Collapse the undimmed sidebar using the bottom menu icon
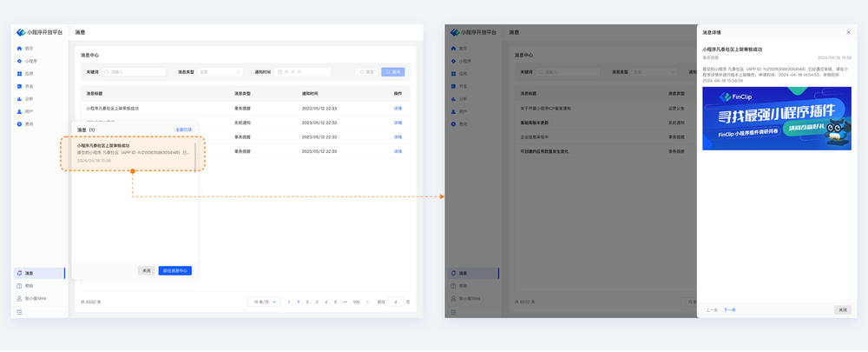 [x=19, y=311]
